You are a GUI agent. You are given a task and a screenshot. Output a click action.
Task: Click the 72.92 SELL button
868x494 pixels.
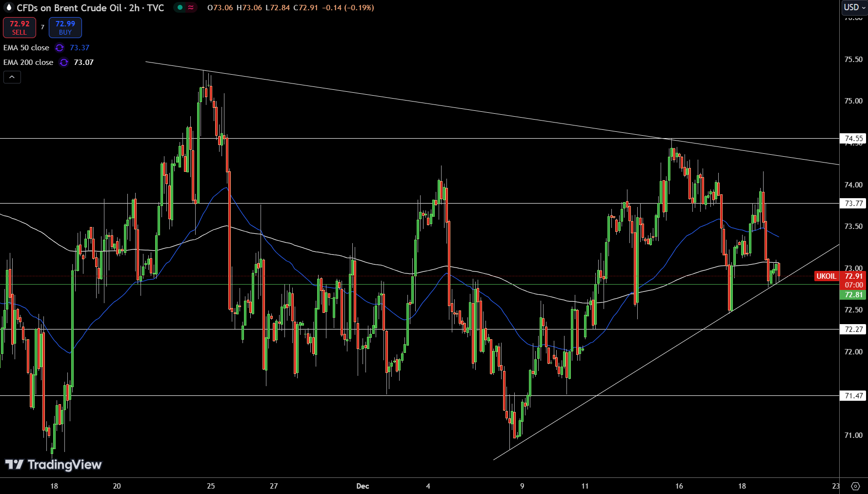click(20, 28)
